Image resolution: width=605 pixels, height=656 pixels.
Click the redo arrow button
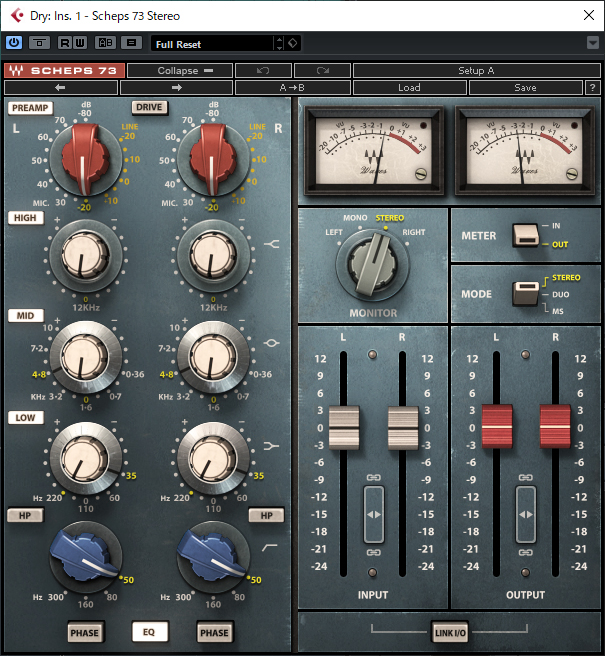pyautogui.click(x=322, y=71)
